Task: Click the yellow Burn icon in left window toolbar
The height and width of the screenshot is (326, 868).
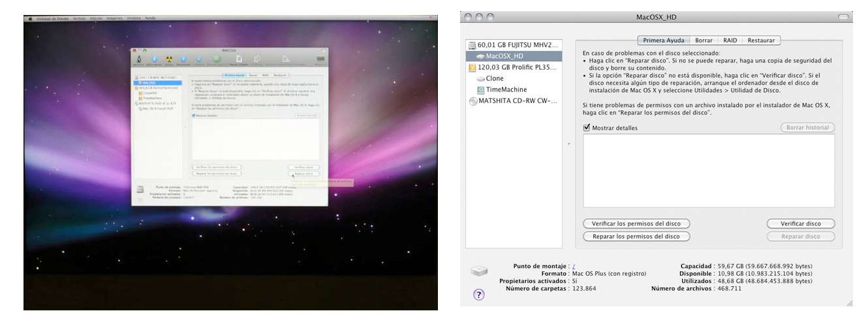Action: coord(168,59)
